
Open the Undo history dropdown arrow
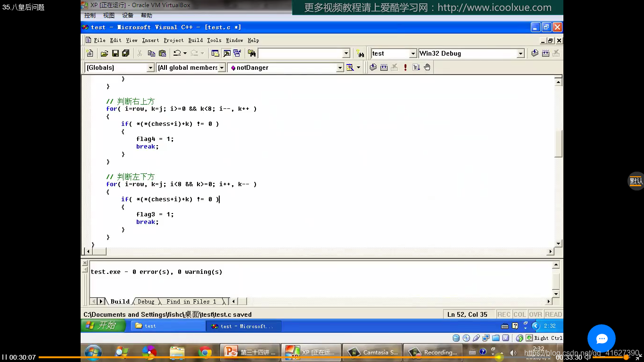tap(185, 53)
